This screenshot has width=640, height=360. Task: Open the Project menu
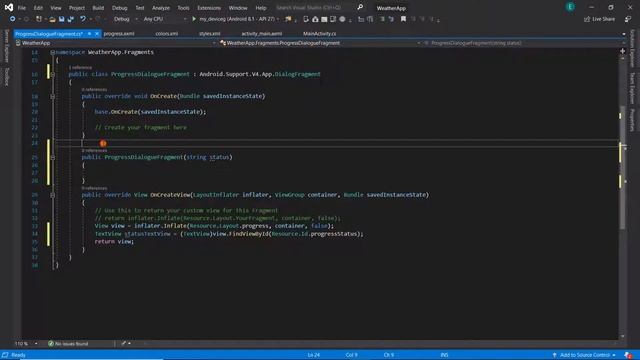coord(77,8)
